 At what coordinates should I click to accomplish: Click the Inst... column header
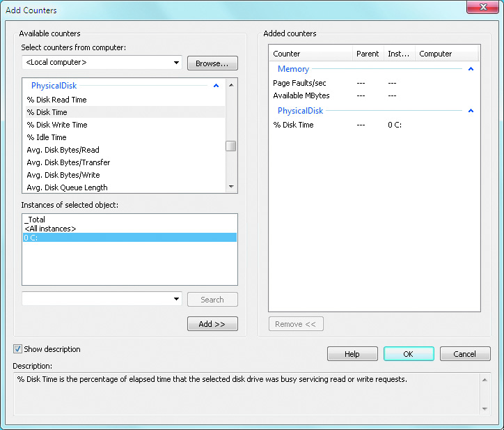[x=400, y=54]
